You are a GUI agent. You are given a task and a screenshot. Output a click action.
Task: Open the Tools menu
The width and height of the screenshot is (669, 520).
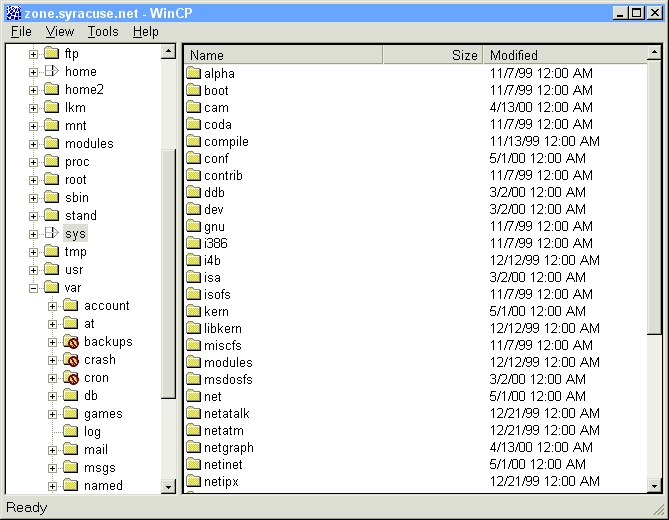102,32
